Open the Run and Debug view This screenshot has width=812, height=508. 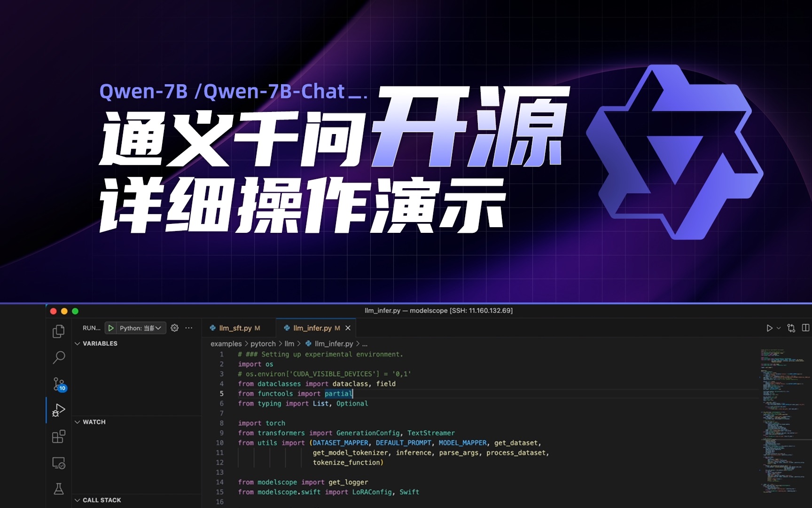58,410
